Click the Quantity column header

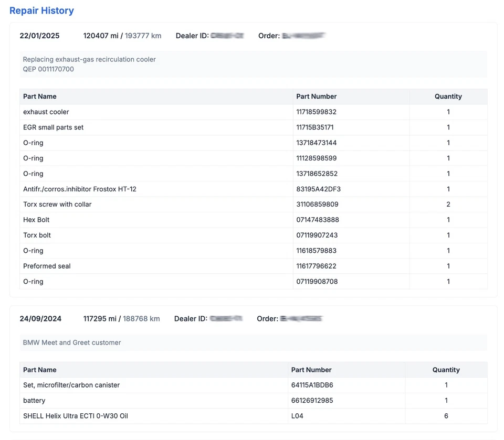[448, 96]
